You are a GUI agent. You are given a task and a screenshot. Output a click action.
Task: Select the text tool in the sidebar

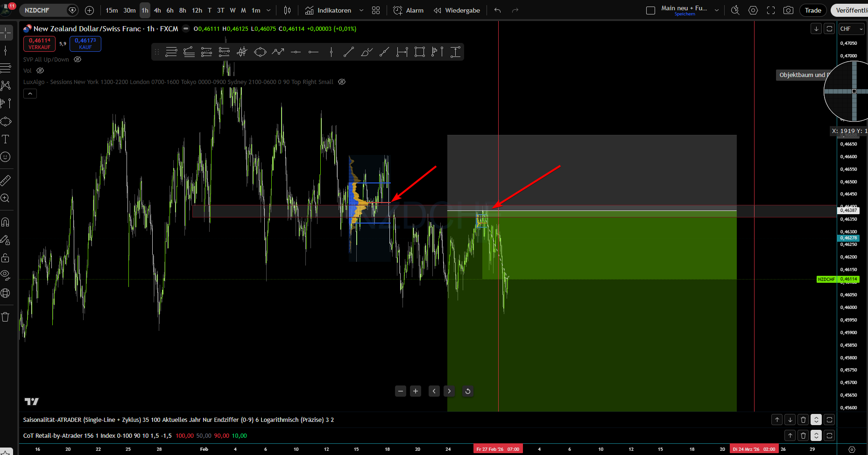[x=6, y=139]
